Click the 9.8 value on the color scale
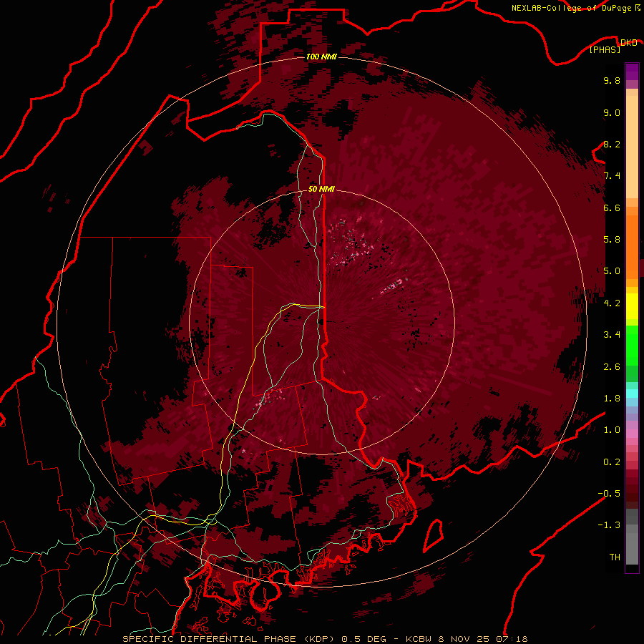 [x=612, y=80]
